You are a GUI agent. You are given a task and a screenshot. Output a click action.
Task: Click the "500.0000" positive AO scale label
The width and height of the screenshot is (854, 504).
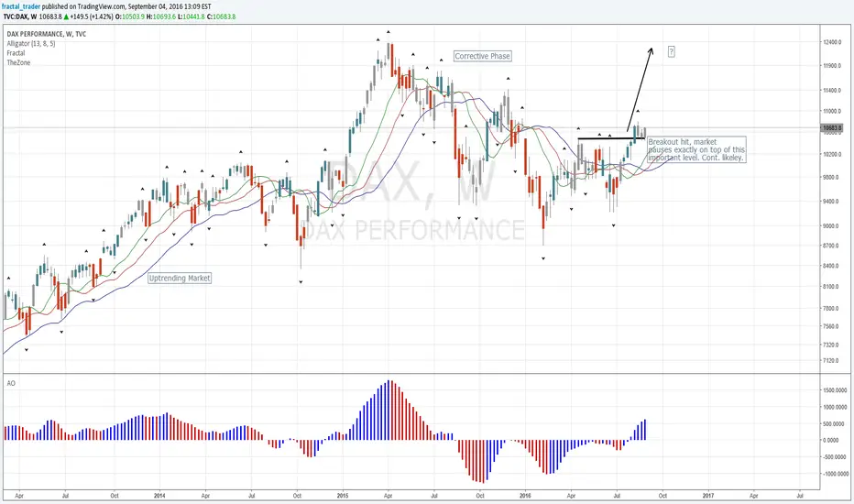coord(835,424)
